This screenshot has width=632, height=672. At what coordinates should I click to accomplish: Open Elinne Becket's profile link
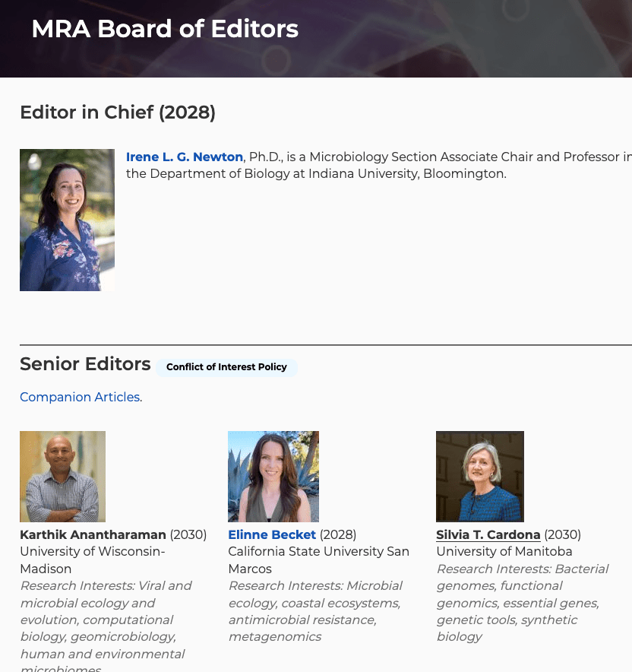click(x=272, y=534)
